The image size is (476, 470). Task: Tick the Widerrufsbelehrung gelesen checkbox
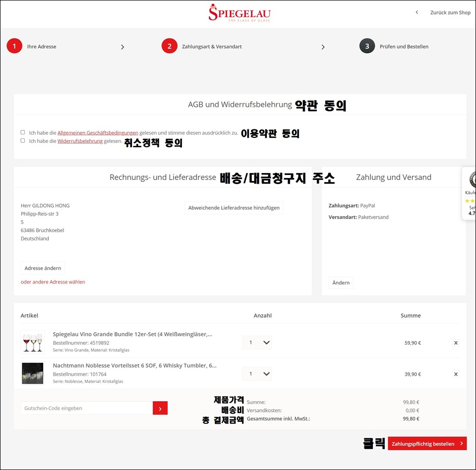[23, 141]
